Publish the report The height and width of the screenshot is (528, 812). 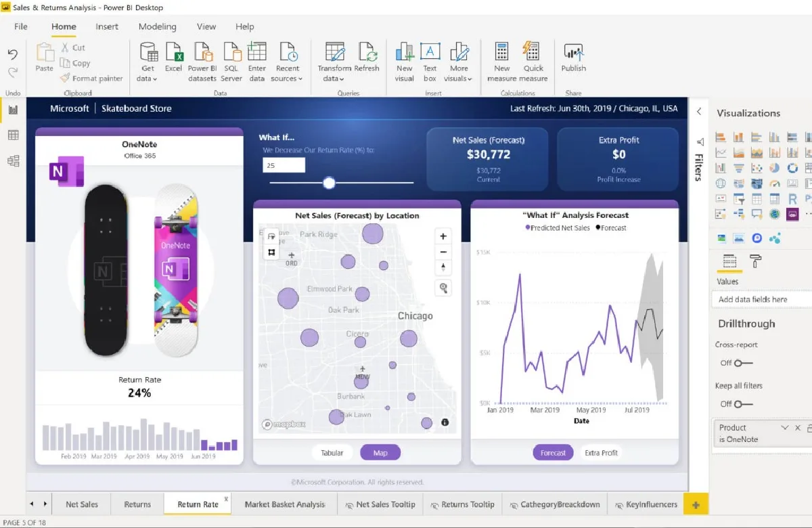click(573, 57)
